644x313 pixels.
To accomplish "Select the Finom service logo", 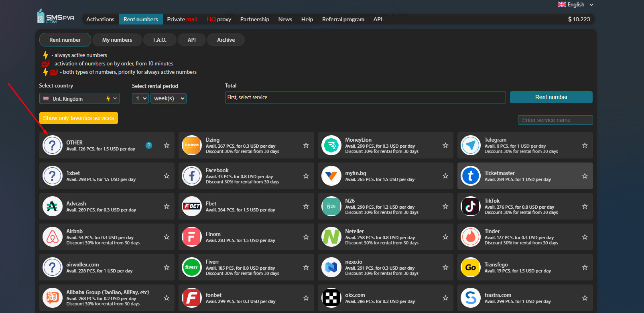I will point(192,237).
